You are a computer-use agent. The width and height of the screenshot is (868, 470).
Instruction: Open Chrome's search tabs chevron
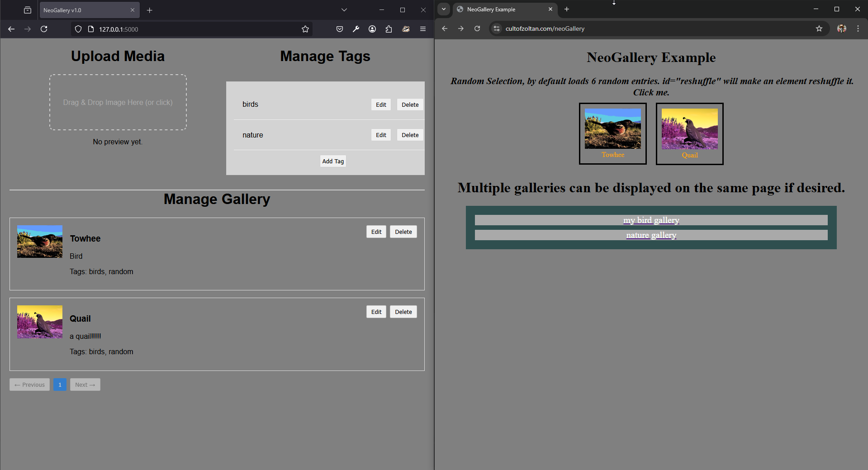click(x=443, y=9)
